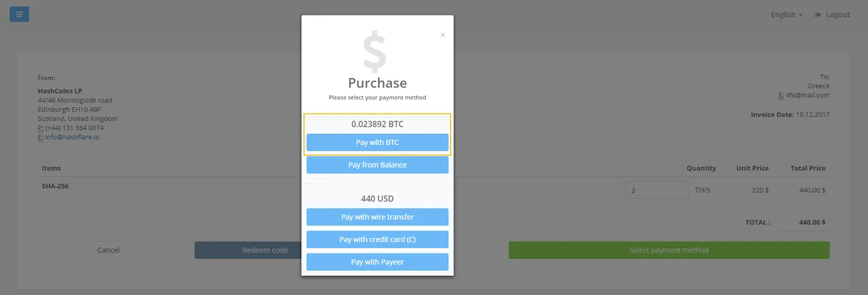Cancel the invoice
868x295 pixels.
pyautogui.click(x=108, y=250)
